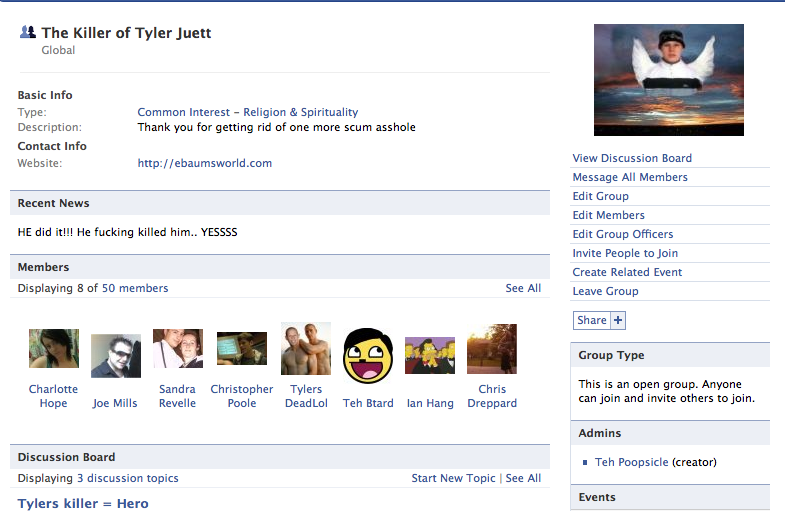Click Invite People to Join
Viewport: 785px width, 511px height.
pyautogui.click(x=625, y=253)
